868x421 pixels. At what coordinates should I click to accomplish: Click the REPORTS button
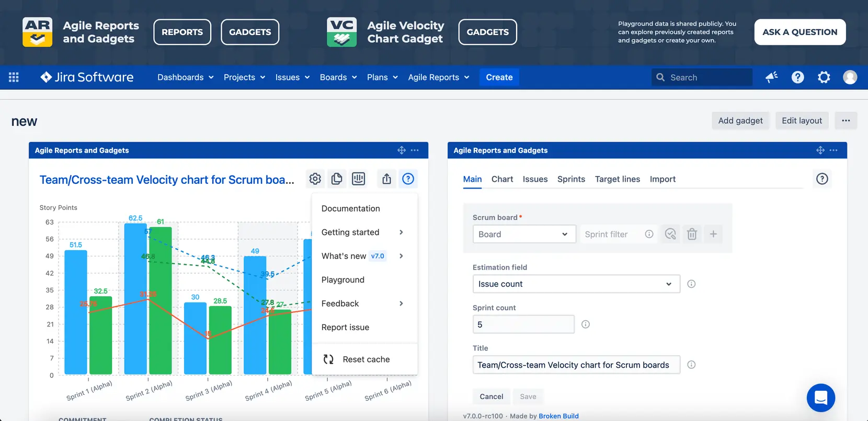[182, 32]
